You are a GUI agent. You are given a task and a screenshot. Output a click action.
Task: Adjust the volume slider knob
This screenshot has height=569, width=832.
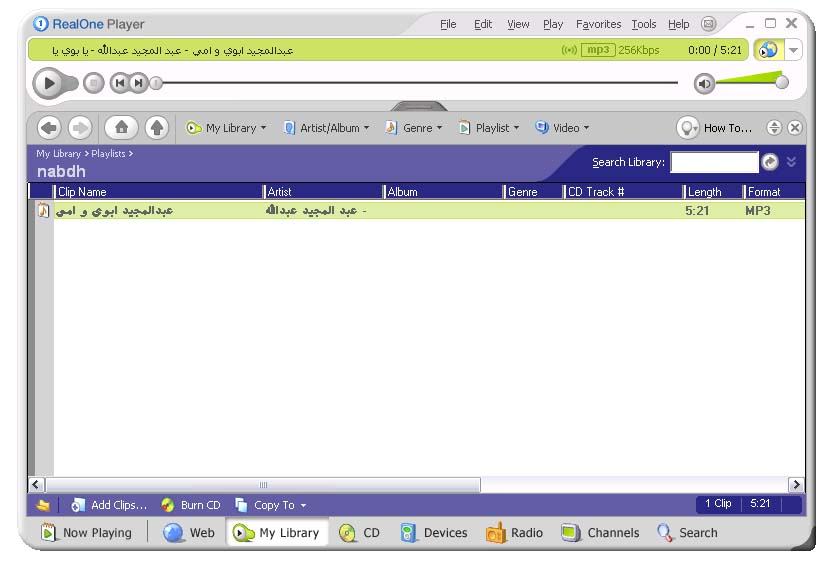(x=782, y=82)
